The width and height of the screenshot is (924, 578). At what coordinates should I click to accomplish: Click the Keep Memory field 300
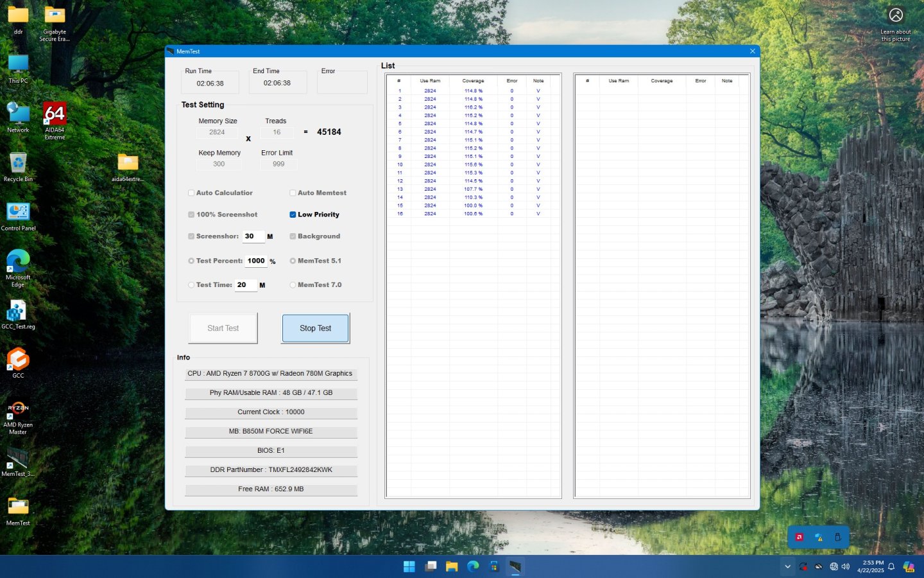click(219, 164)
